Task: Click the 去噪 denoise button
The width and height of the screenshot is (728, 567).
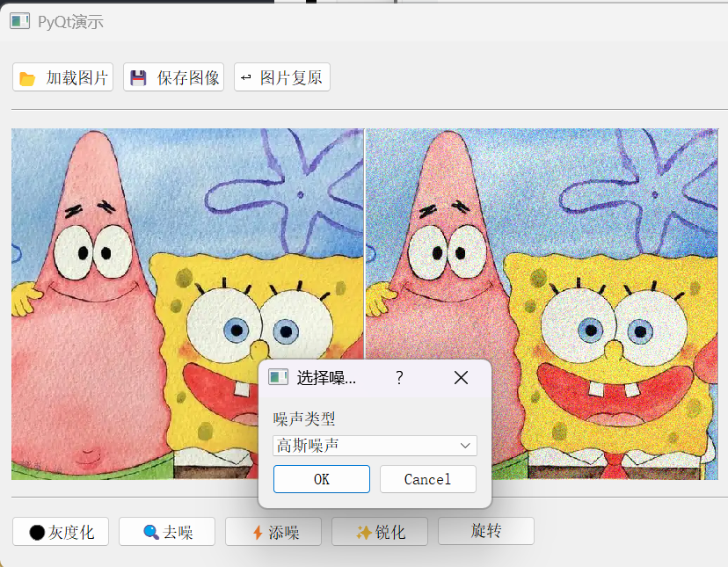Action: point(167,532)
